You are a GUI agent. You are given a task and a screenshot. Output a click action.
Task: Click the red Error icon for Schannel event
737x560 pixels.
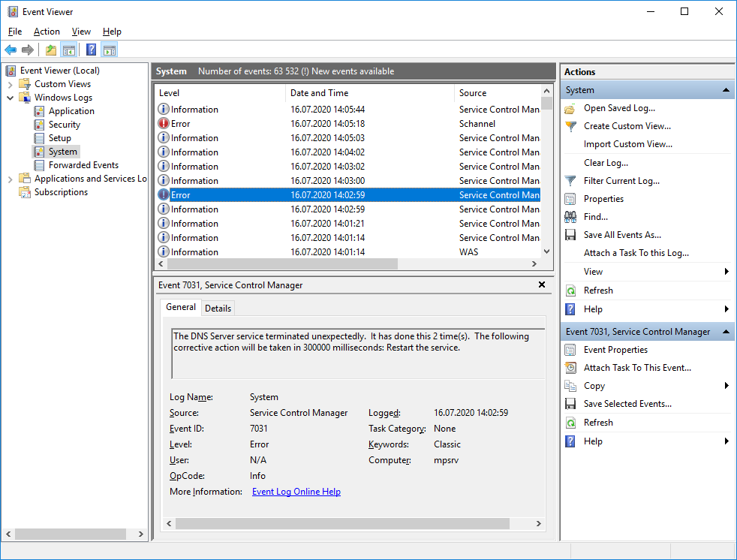[163, 124]
